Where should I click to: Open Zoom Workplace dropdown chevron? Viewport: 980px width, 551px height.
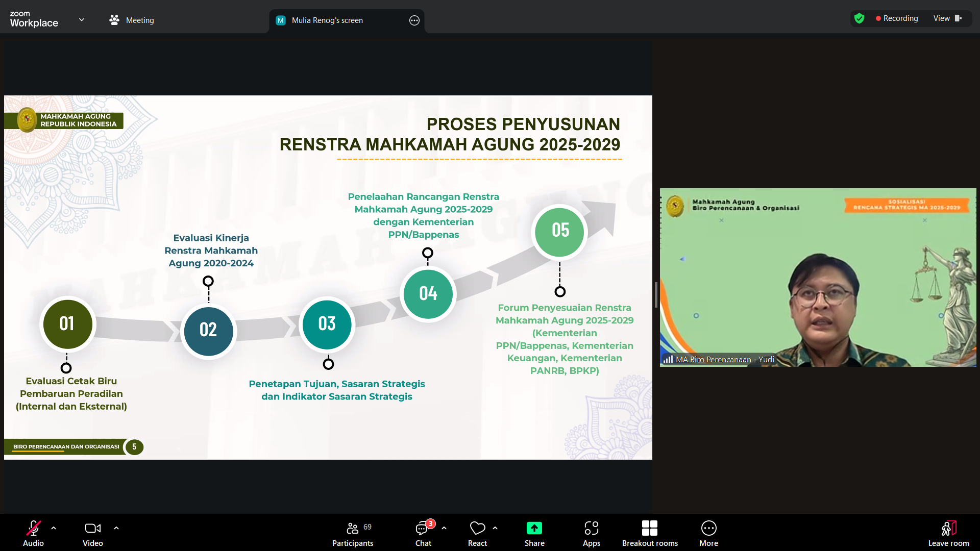[82, 20]
